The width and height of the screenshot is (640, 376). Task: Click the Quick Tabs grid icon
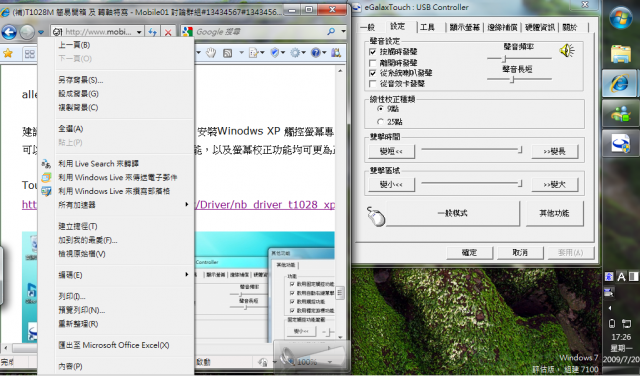click(29, 53)
